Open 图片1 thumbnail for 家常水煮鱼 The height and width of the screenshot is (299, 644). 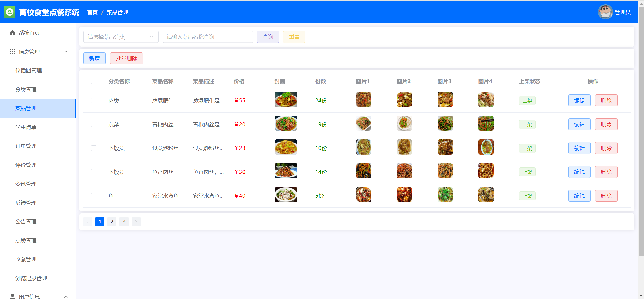pos(364,195)
